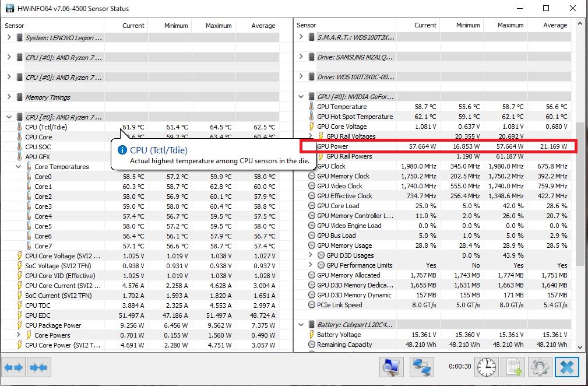Click the lightning icon beside Battery Voltage

[311, 334]
